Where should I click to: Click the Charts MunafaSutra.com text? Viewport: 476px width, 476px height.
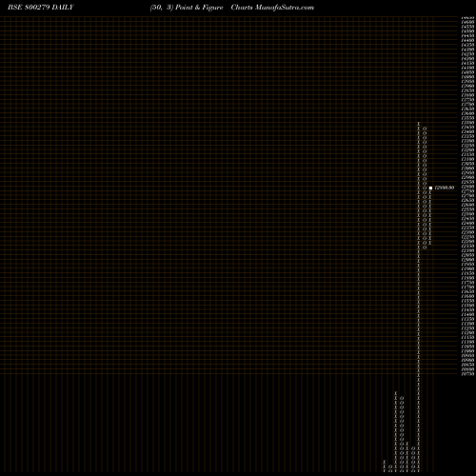(x=272, y=8)
